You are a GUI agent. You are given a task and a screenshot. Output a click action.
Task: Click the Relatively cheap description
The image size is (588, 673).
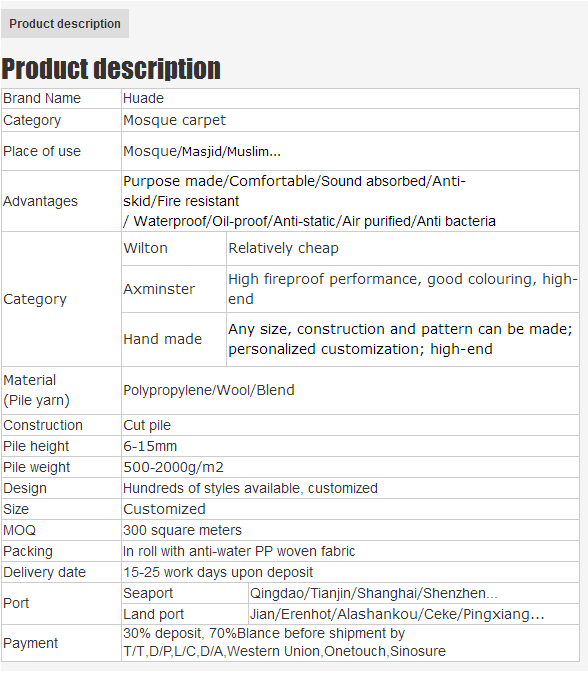pos(283,248)
